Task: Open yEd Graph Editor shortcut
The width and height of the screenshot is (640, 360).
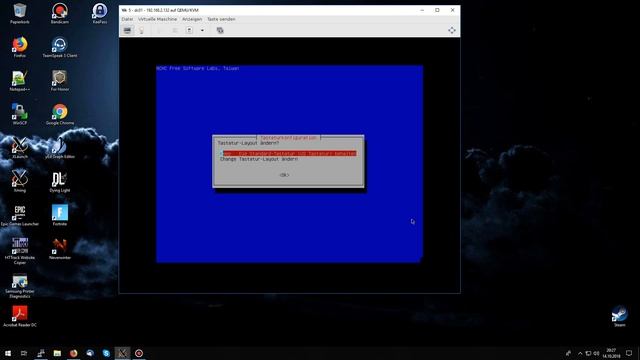Action: pyautogui.click(x=60, y=148)
